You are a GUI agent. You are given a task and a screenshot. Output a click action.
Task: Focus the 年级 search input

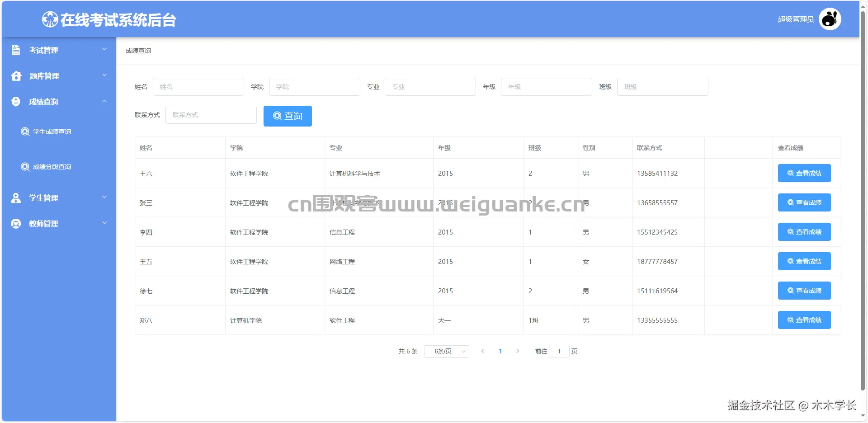click(x=547, y=87)
